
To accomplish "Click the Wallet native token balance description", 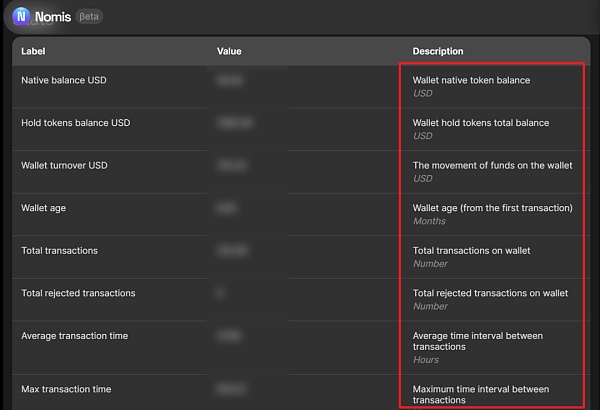I will 471,80.
